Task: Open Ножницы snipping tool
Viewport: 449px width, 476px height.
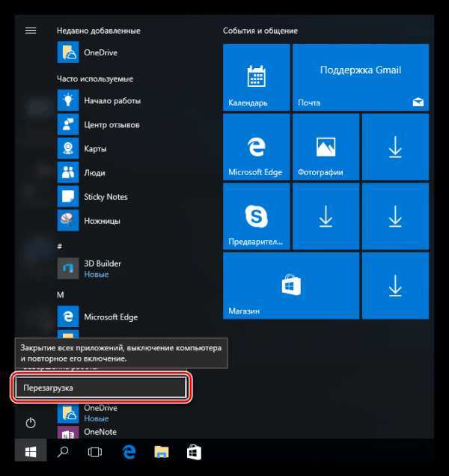Action: (x=88, y=220)
